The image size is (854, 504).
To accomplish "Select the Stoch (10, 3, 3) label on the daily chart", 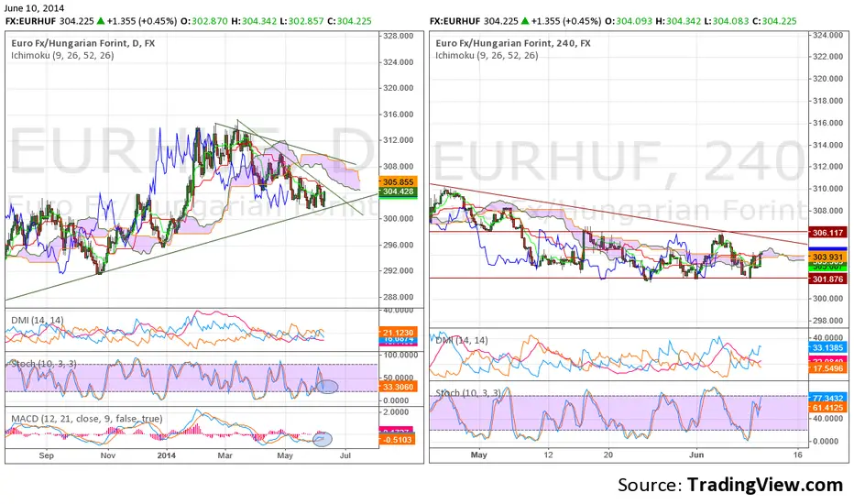I will point(44,364).
